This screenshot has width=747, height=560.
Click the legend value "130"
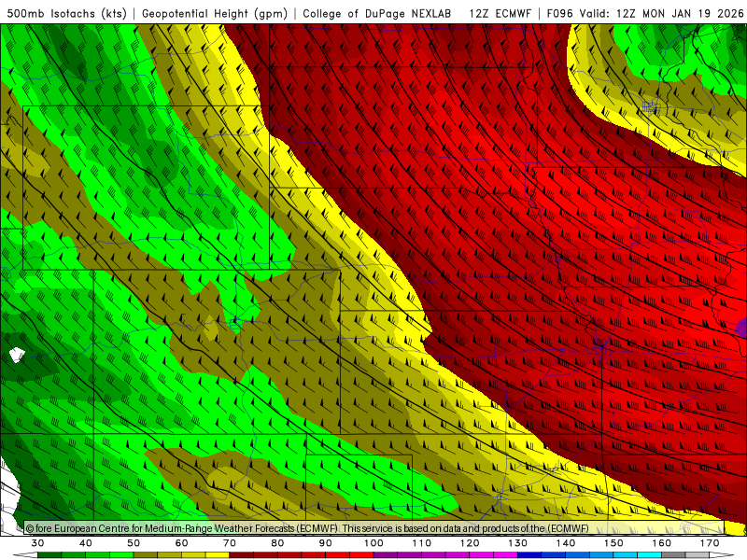tap(518, 543)
